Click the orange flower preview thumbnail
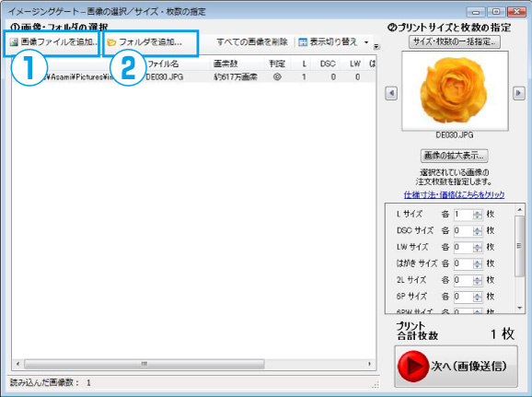Image resolution: width=532 pixels, height=397 pixels. [x=455, y=90]
